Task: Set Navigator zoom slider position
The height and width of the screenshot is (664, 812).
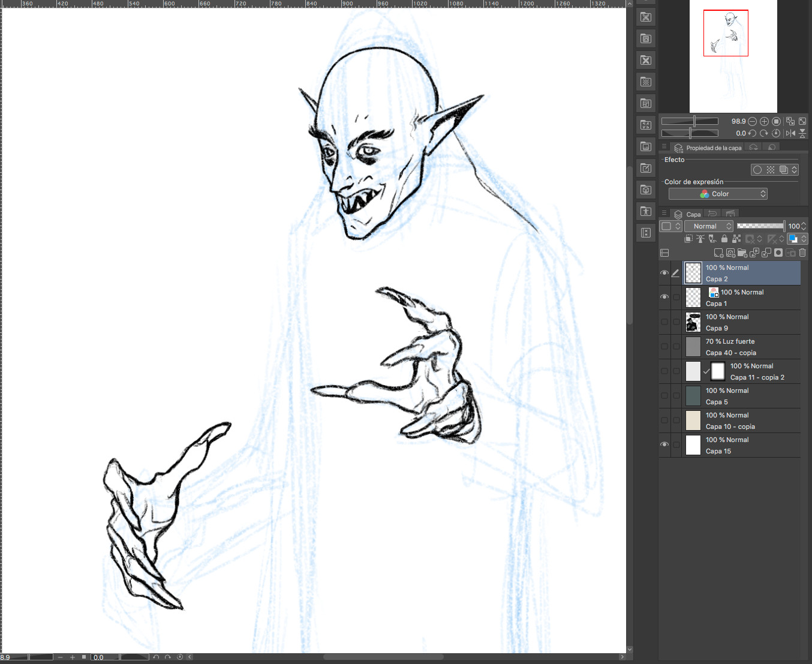Action: [690, 121]
